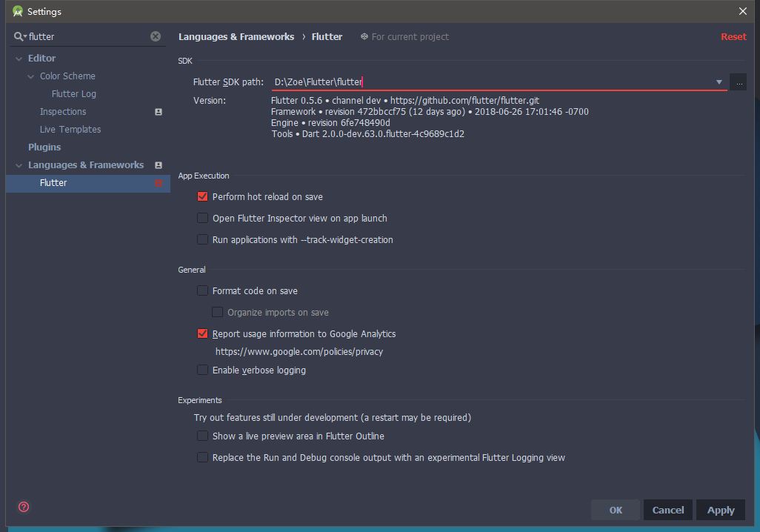Screen dimensions: 760x532
Task: Toggle Perform hot reload on save
Action: [x=203, y=197]
